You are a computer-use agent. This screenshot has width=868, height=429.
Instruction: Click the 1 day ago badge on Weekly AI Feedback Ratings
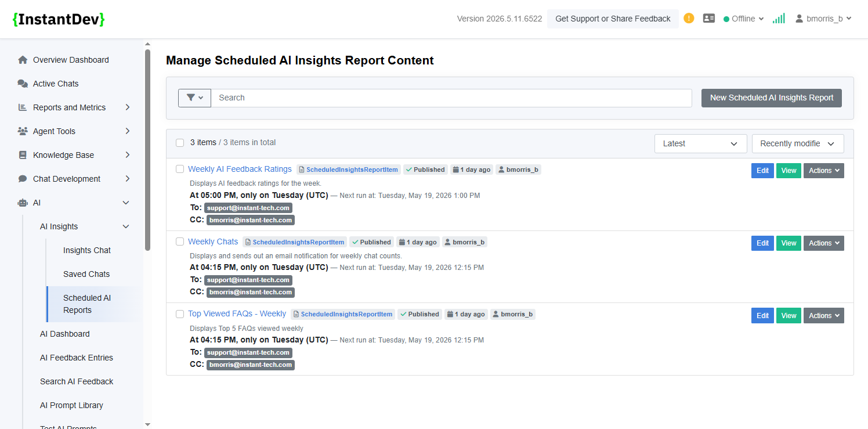pyautogui.click(x=472, y=170)
